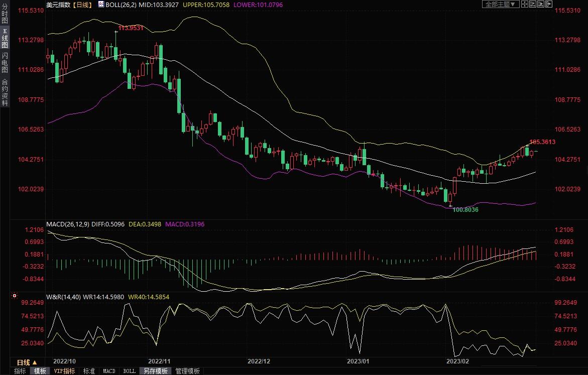The width and height of the screenshot is (588, 375).
Task: Apply the 标准 standard template
Action: 89,371
